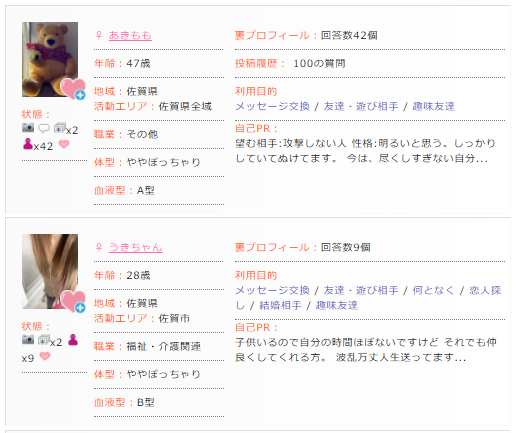Open the あきもも profile name link
The image size is (518, 433).
click(130, 35)
